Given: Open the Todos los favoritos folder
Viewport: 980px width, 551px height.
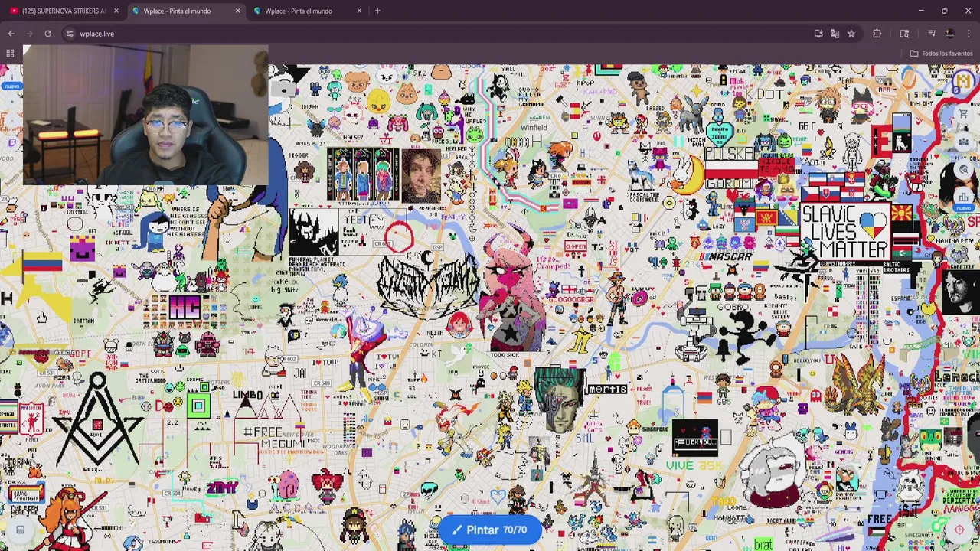Looking at the screenshot, I should (x=941, y=54).
